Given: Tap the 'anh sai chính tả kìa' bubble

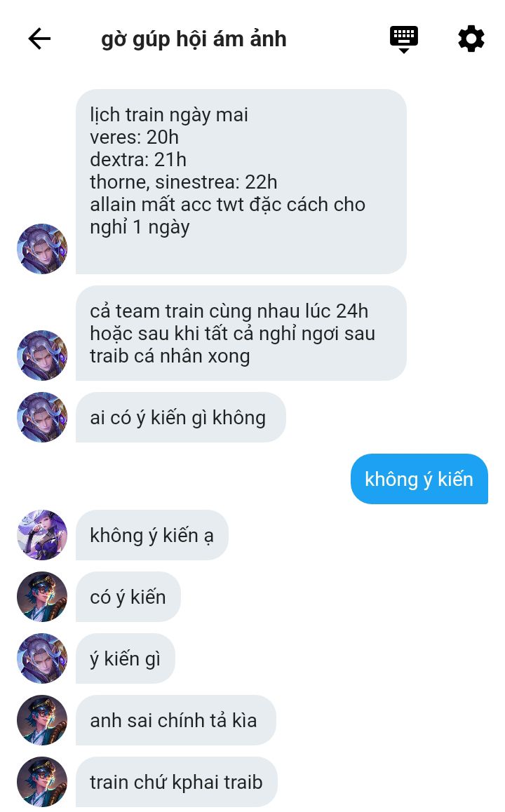Looking at the screenshot, I should pos(175,720).
